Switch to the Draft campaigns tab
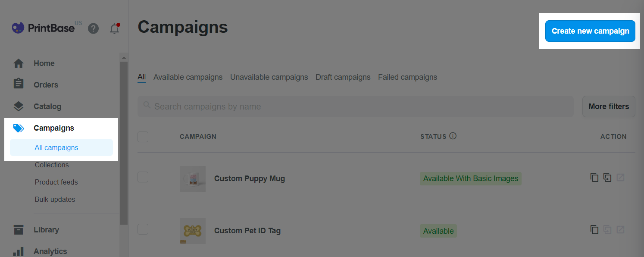Viewport: 644px width, 257px height. [x=343, y=77]
